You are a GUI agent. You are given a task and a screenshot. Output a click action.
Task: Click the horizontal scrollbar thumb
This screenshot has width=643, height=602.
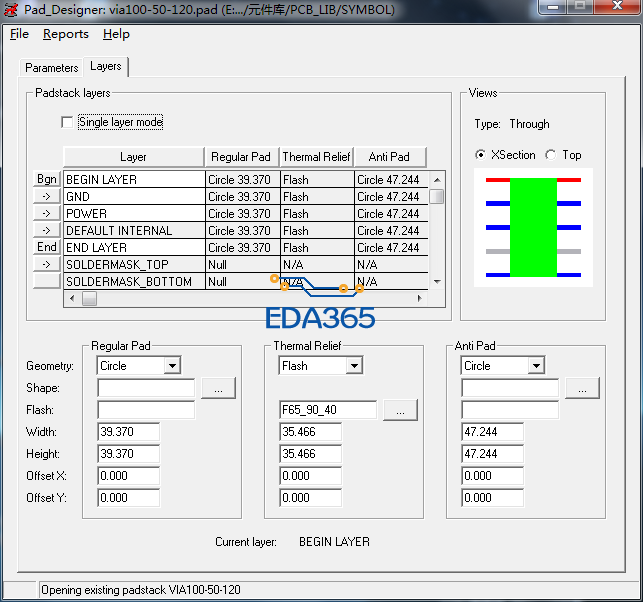(89, 298)
